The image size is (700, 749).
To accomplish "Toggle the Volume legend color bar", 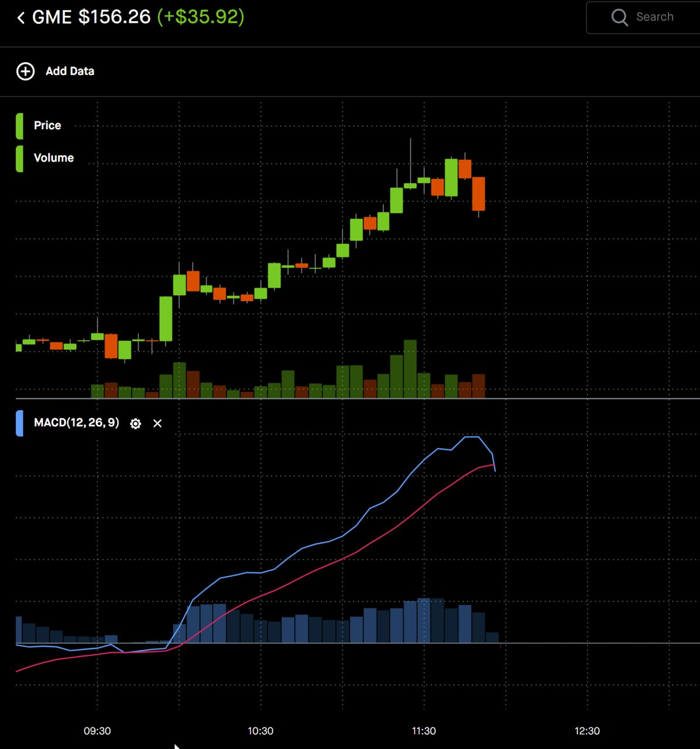I will pyautogui.click(x=20, y=158).
